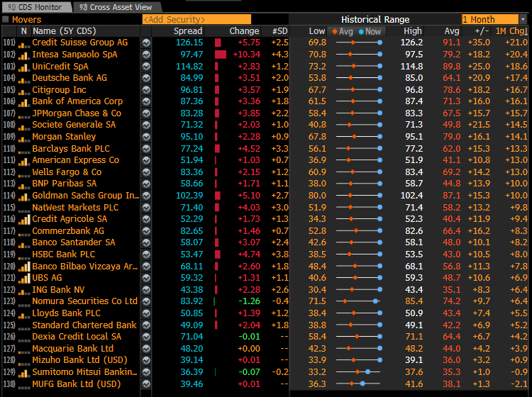Select the Standard Chartered Bank name
Image resolution: width=532 pixels, height=397 pixels.
click(84, 325)
